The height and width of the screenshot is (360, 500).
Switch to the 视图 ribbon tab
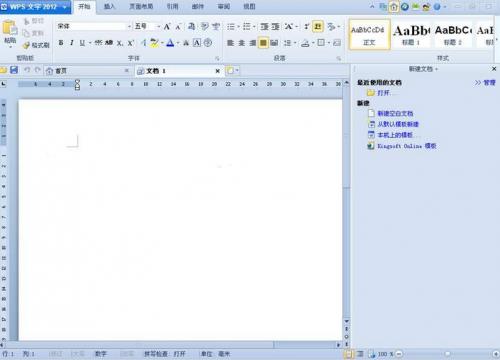click(x=249, y=6)
